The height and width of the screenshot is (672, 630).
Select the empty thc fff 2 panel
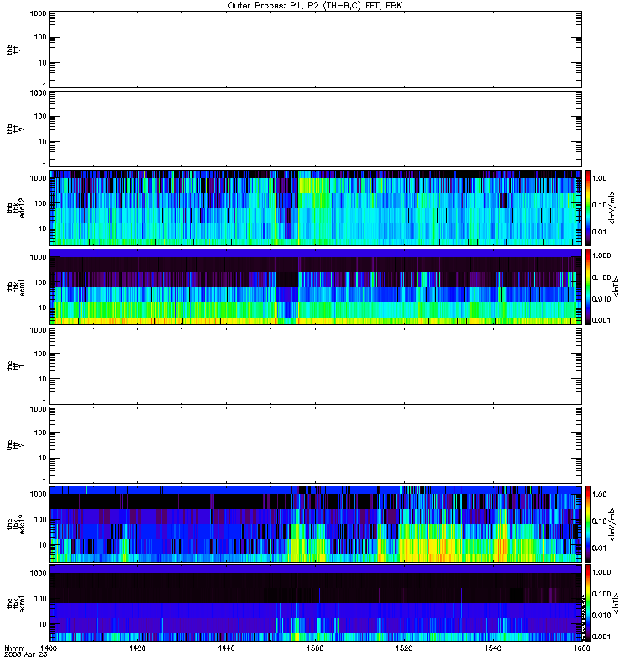[x=315, y=445]
